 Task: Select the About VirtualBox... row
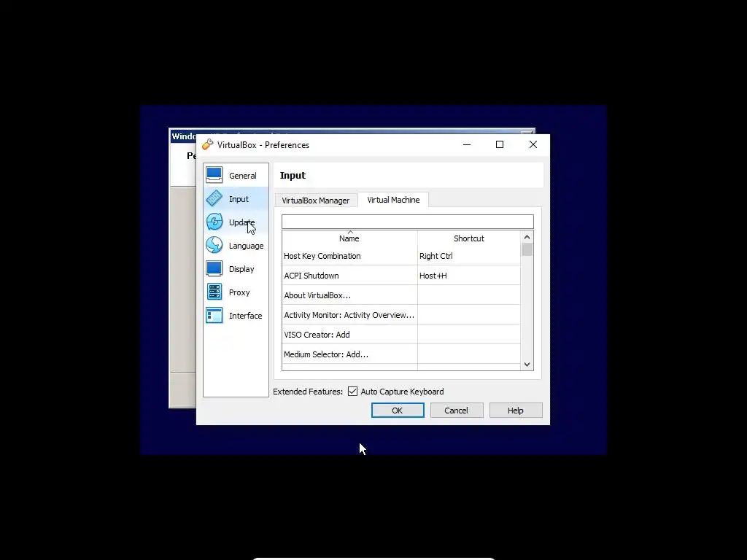[x=401, y=295]
